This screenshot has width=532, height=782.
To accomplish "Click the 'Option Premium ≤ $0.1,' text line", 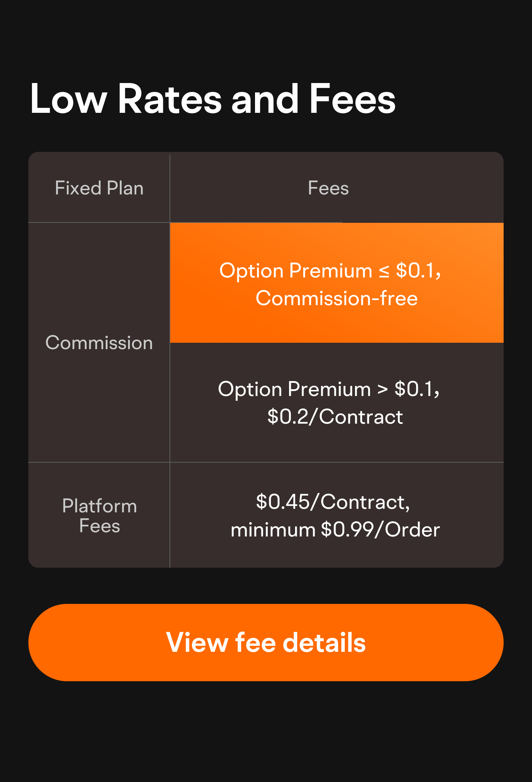I will tap(330, 271).
